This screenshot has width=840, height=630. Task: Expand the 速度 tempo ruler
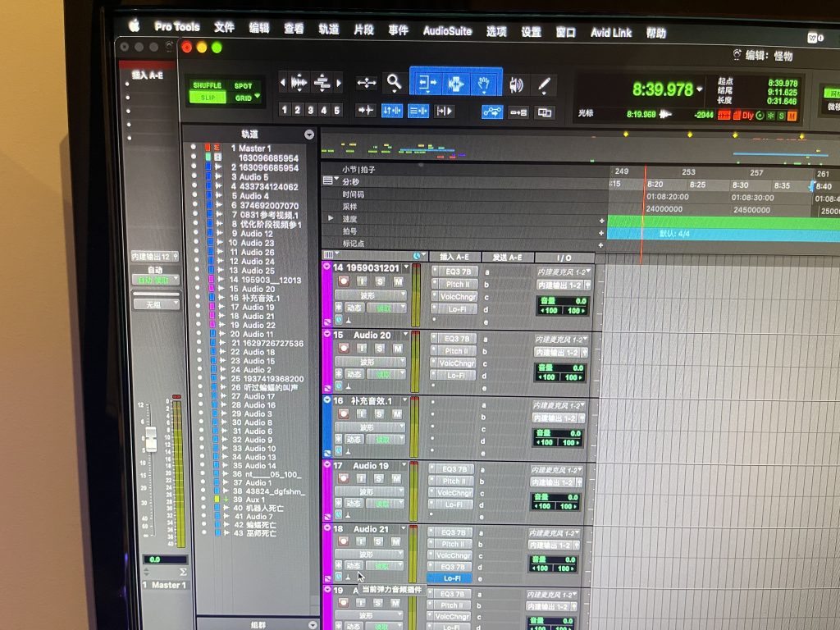click(331, 218)
